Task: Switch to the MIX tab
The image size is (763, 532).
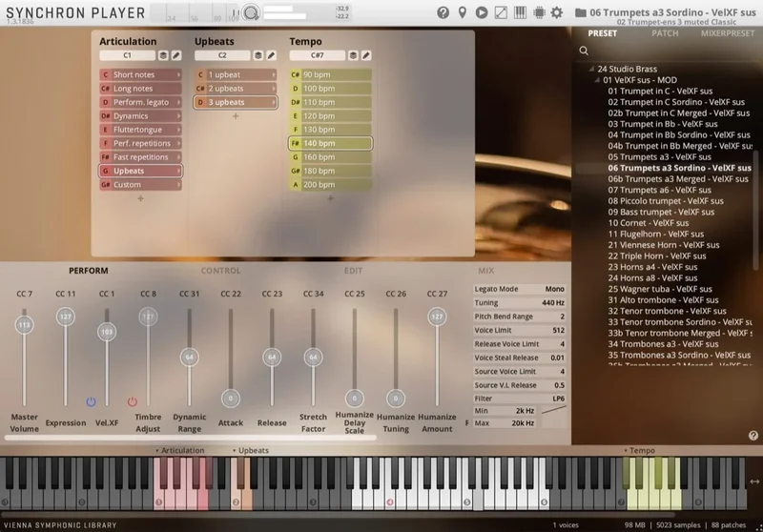Action: 485,271
